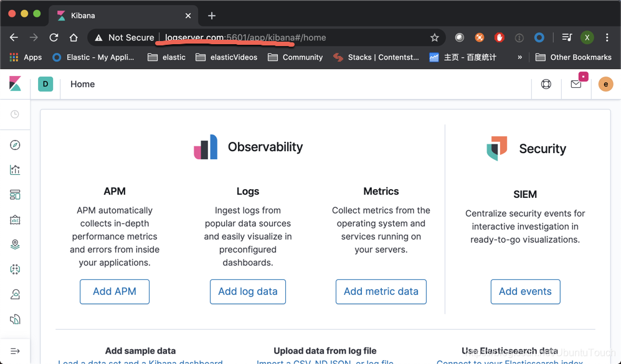Click the gray circle extension icon

tap(460, 37)
